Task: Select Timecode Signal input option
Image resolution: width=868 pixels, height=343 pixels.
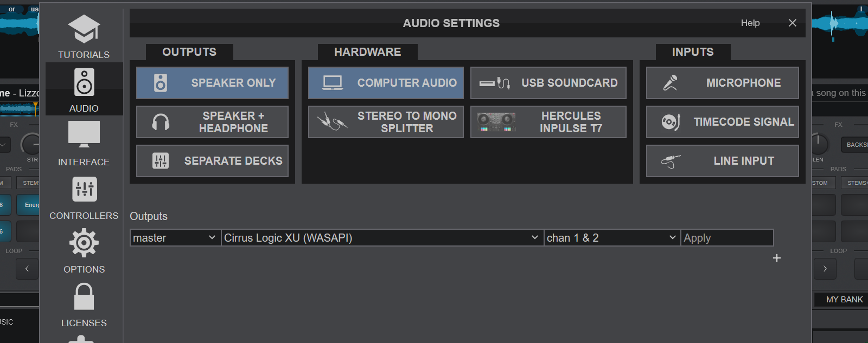Action: 723,122
